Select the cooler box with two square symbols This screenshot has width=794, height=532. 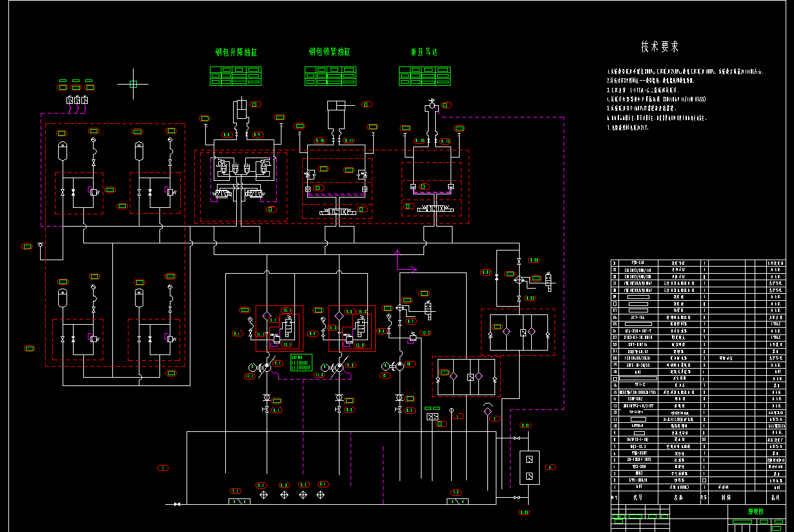point(529,467)
